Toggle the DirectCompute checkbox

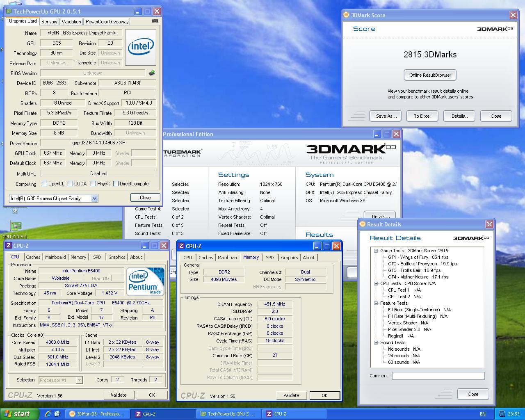pyautogui.click(x=116, y=184)
